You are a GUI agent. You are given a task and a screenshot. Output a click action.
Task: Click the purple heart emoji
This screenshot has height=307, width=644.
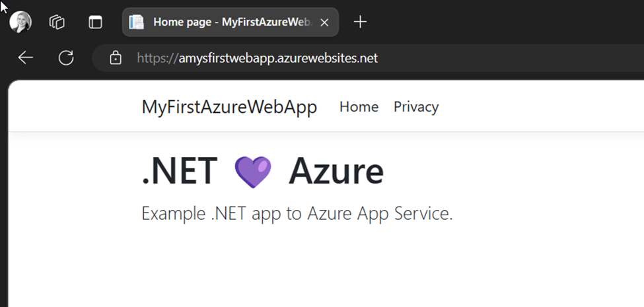[252, 172]
